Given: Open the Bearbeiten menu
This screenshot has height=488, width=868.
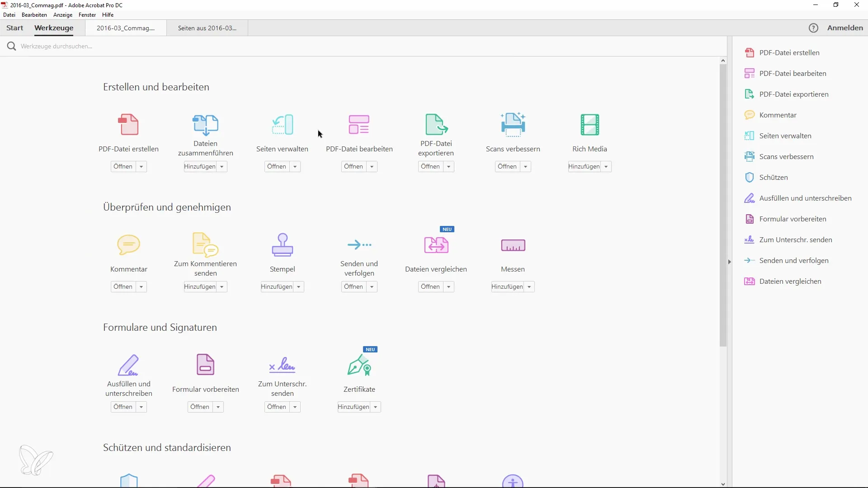Looking at the screenshot, I should pyautogui.click(x=34, y=15).
